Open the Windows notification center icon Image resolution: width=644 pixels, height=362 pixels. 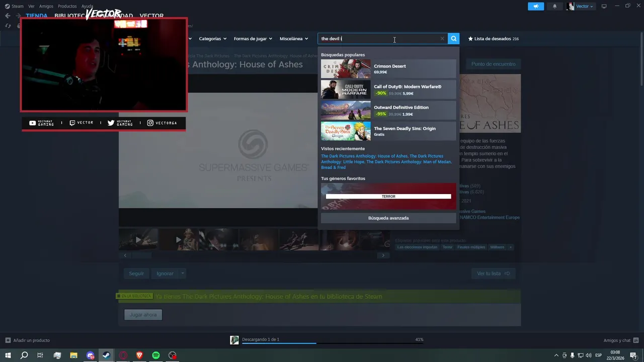tap(633, 355)
